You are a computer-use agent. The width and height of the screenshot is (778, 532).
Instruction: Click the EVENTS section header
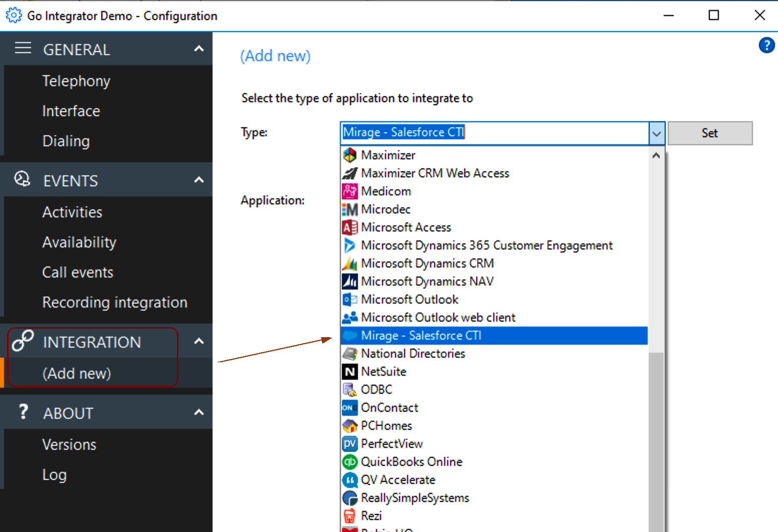pyautogui.click(x=106, y=179)
